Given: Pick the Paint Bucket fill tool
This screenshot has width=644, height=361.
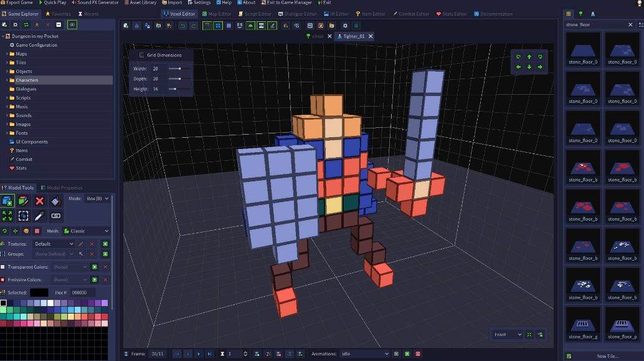Looking at the screenshot, I should point(56,201).
